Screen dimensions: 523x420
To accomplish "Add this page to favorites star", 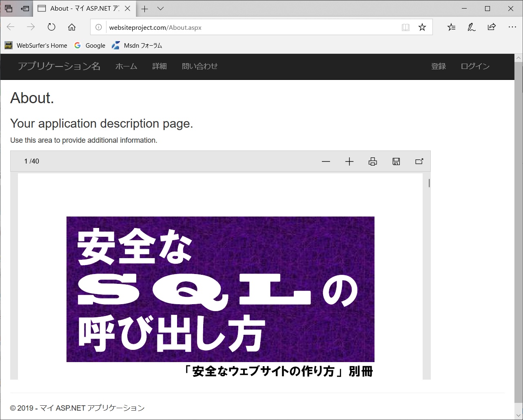I will click(x=422, y=27).
